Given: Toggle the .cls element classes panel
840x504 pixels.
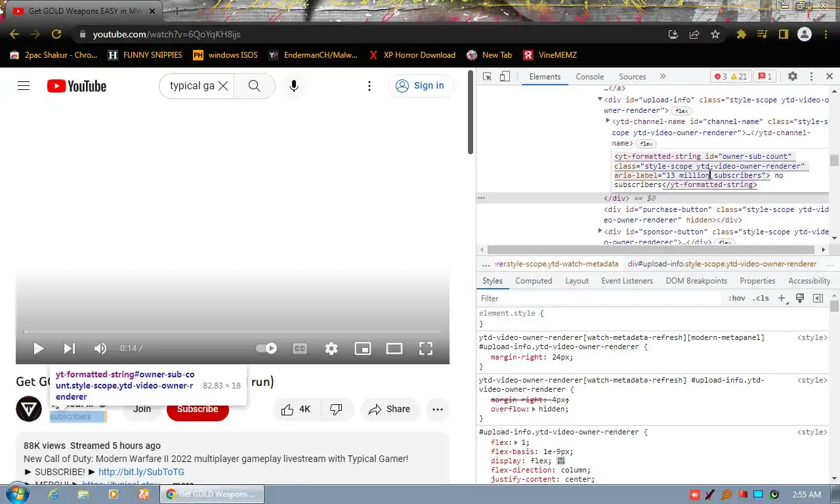Looking at the screenshot, I should (x=761, y=299).
